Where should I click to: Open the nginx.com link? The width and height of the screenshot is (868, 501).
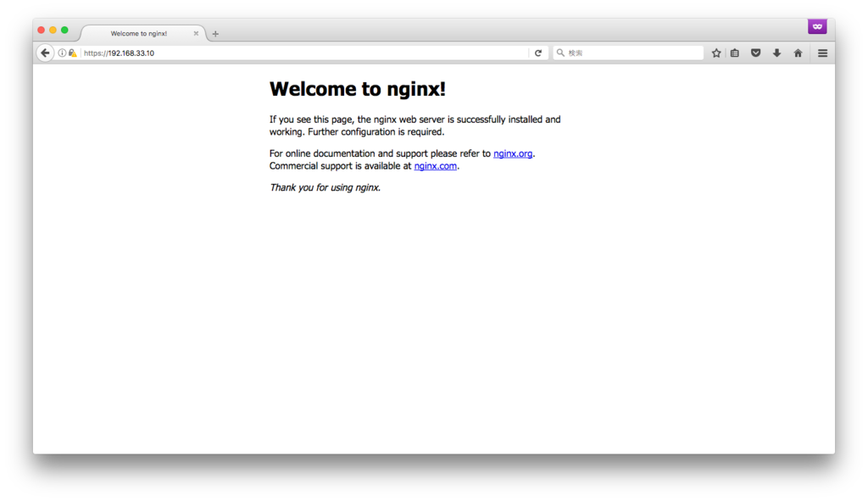click(435, 166)
